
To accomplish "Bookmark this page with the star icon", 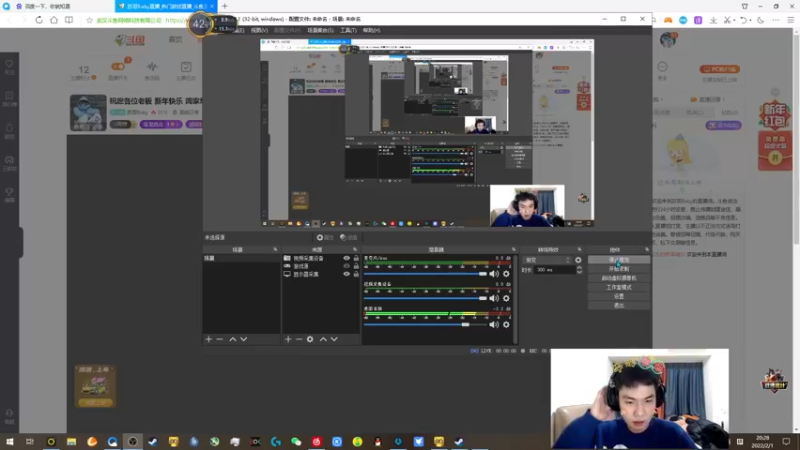I will (89, 20).
